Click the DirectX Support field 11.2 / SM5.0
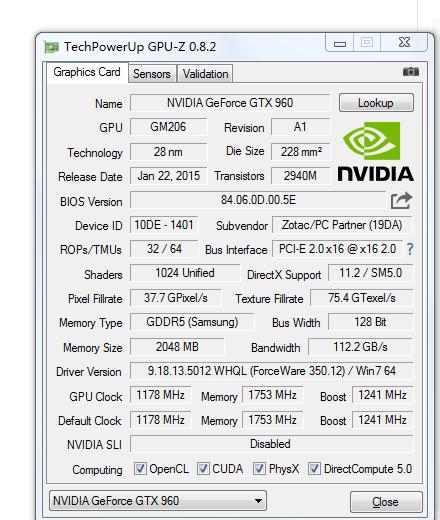Screen dimensions: 440x520 click(370, 273)
